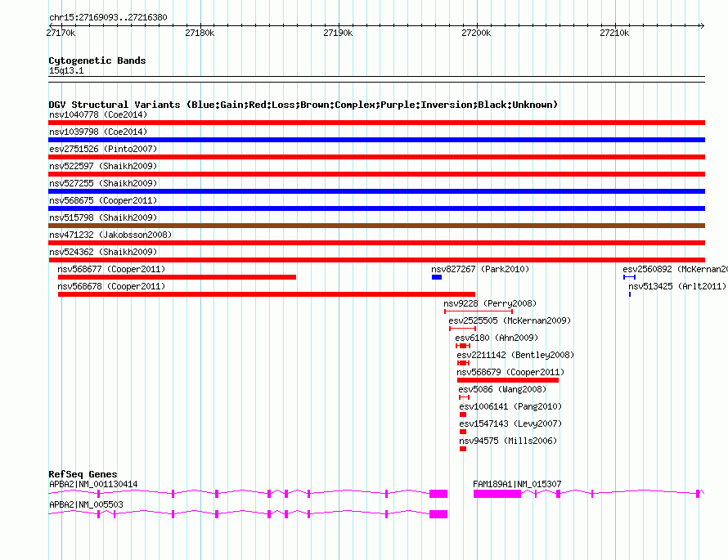Select the APBA2|NM_005503 gene label
Viewport: 728px width, 560px height.
[x=87, y=504]
